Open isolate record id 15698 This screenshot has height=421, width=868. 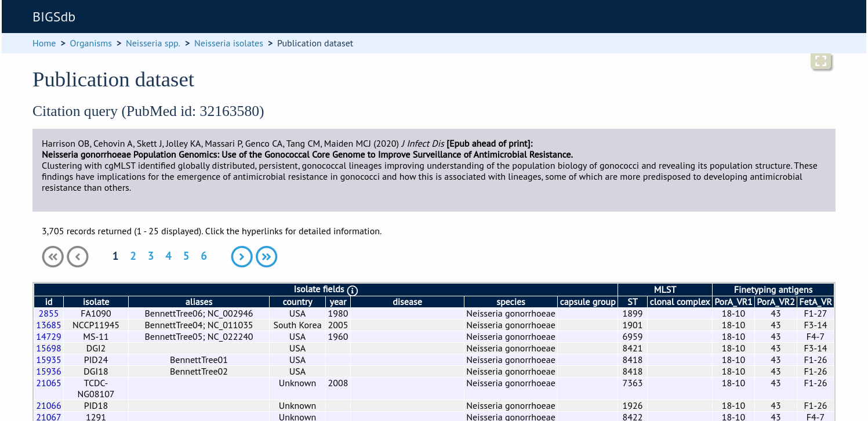point(49,349)
